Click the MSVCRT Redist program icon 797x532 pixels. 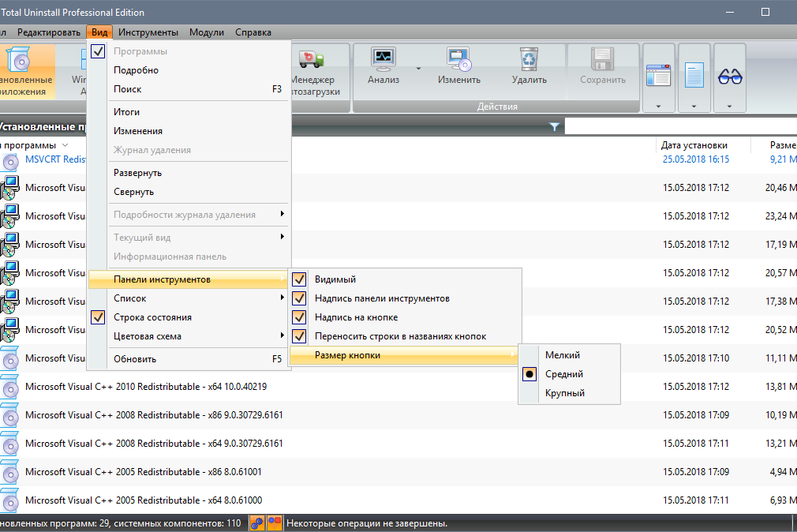[9, 161]
